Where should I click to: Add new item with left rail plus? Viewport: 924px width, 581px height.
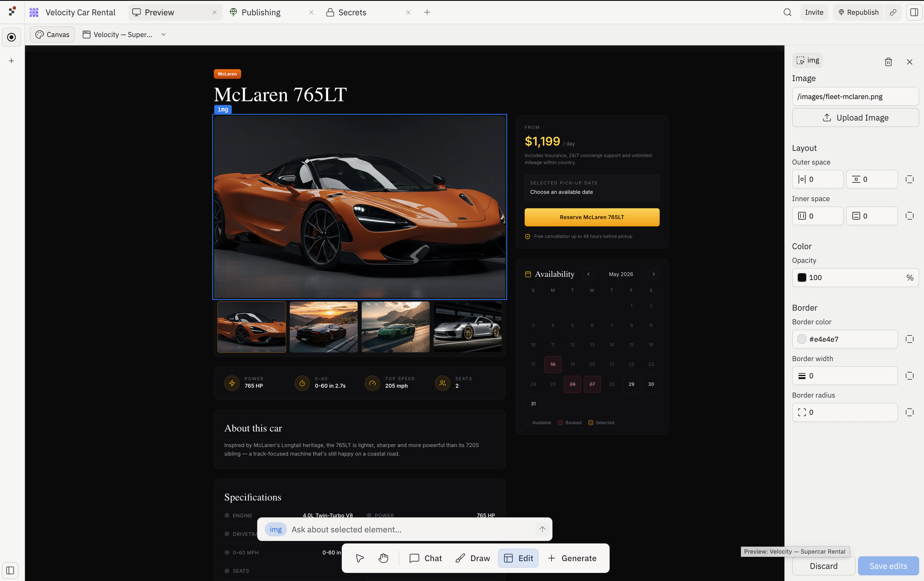click(x=12, y=61)
